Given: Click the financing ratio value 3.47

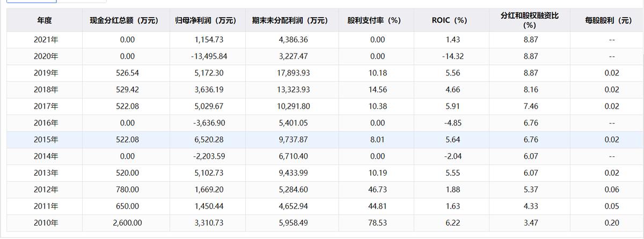Looking at the screenshot, I should (x=530, y=223).
